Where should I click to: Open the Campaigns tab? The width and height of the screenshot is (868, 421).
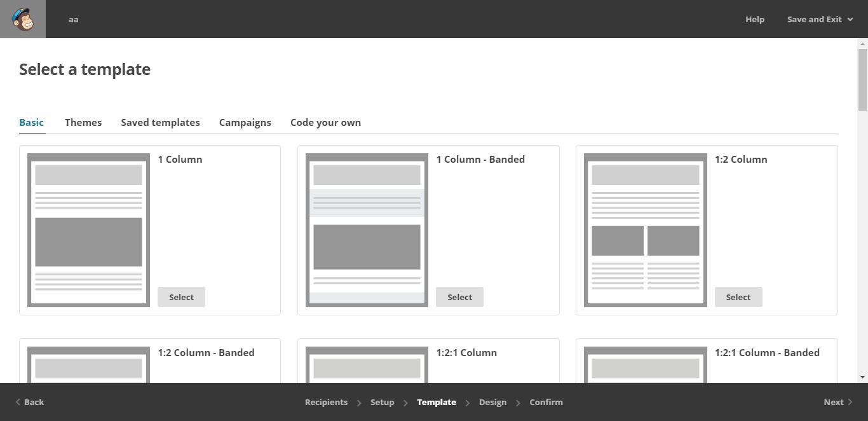coord(245,122)
